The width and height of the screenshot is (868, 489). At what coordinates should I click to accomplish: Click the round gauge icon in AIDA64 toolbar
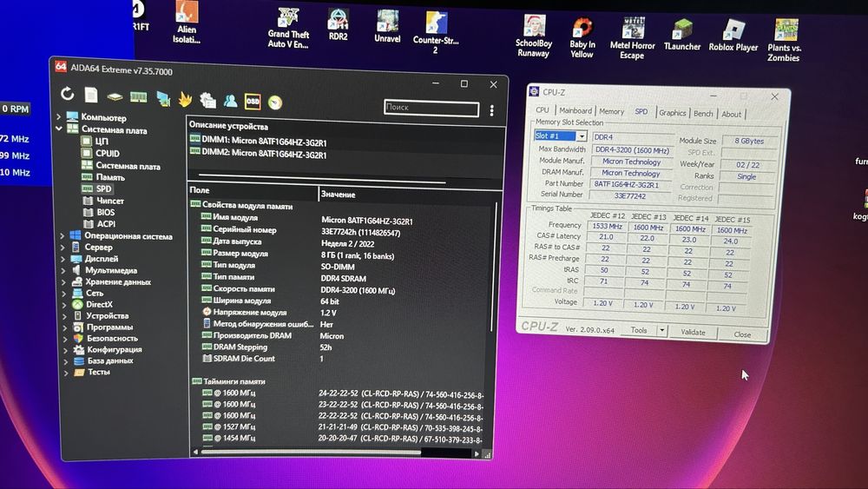coord(275,102)
